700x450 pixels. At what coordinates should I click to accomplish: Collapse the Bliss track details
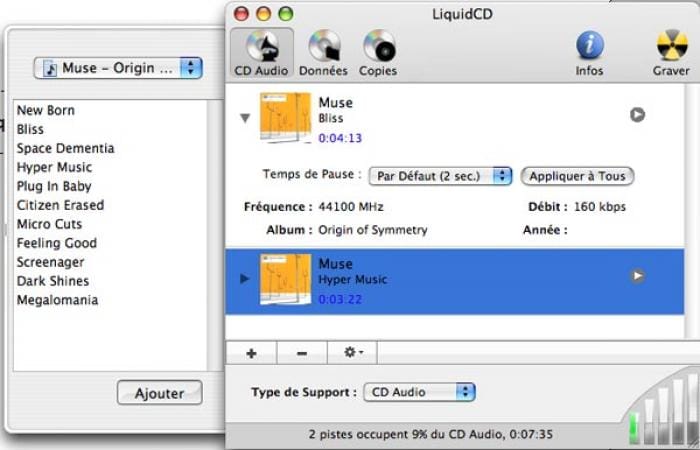pos(245,118)
